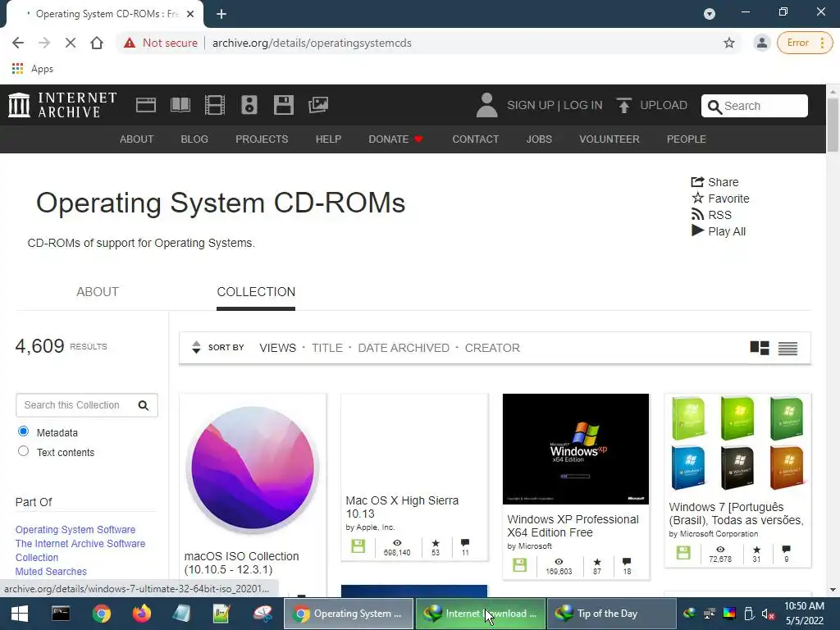840x630 pixels.
Task: Select the Metadata radio button
Action: pos(23,431)
